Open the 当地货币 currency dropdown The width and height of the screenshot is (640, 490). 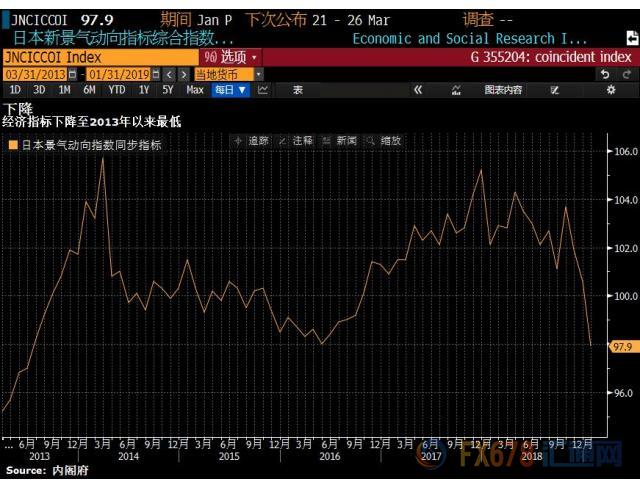[228, 74]
